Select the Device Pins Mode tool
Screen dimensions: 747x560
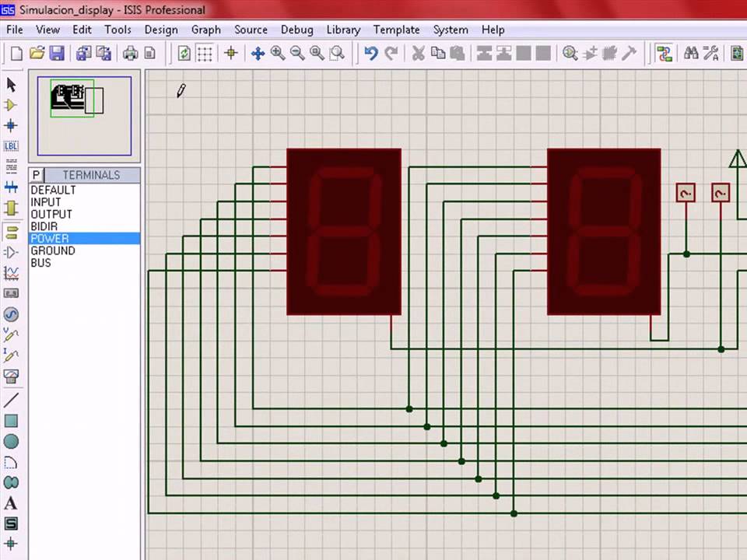coord(11,252)
